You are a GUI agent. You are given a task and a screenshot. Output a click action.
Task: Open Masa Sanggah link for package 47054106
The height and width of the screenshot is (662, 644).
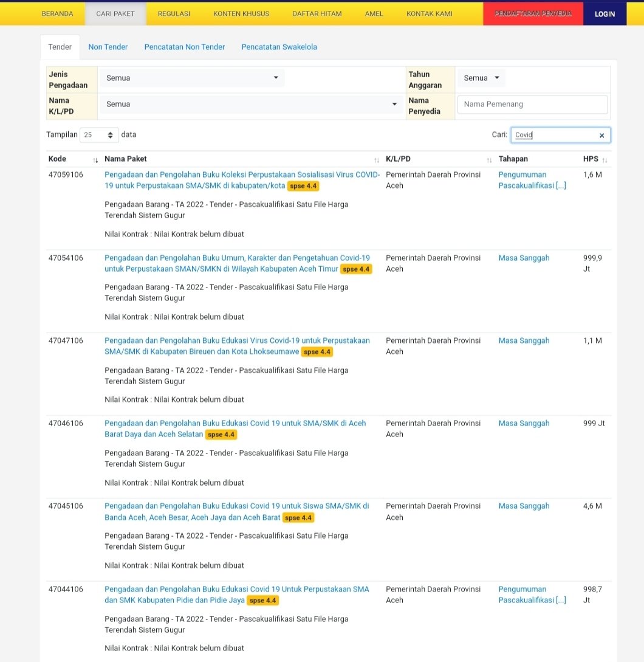coord(524,258)
